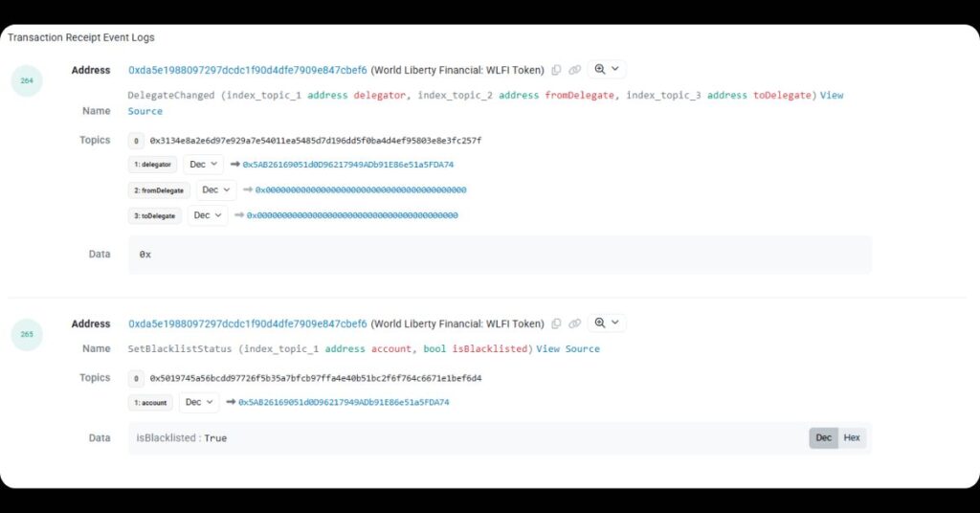Copy the permalink icon for log 264

[575, 70]
